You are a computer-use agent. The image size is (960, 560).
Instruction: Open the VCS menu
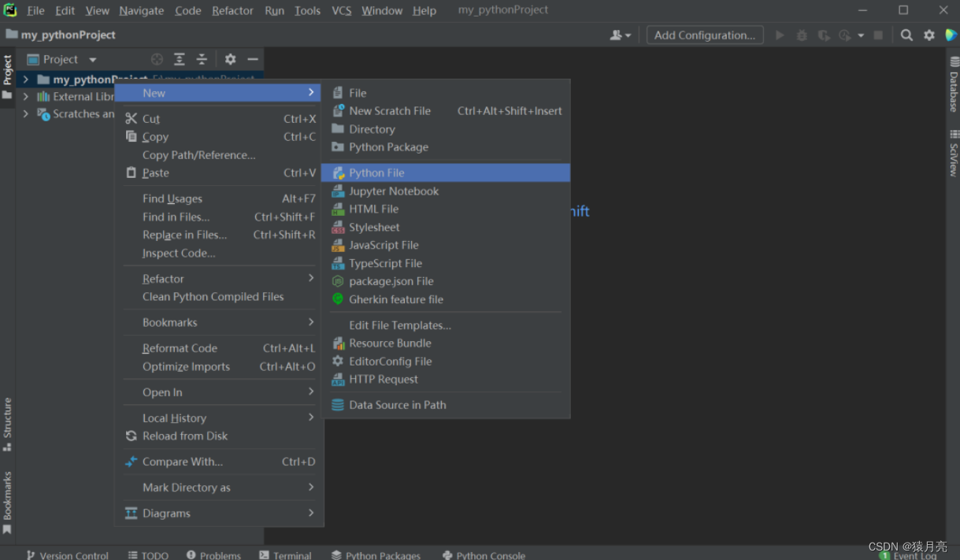click(341, 10)
